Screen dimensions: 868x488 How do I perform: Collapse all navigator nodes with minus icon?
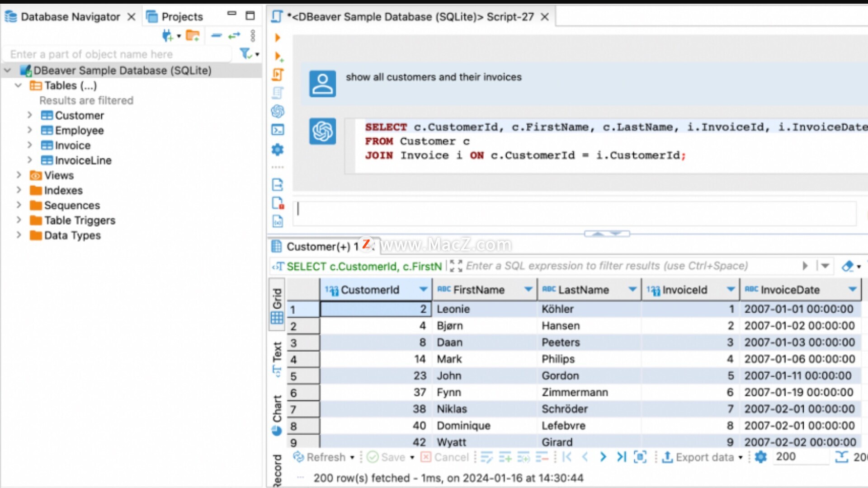tap(217, 36)
